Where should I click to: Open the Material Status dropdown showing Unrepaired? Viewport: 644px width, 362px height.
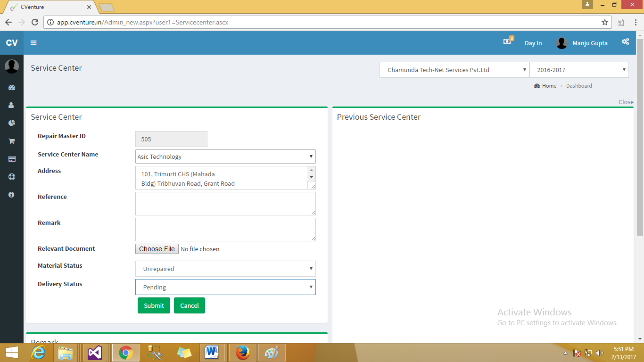(x=225, y=269)
